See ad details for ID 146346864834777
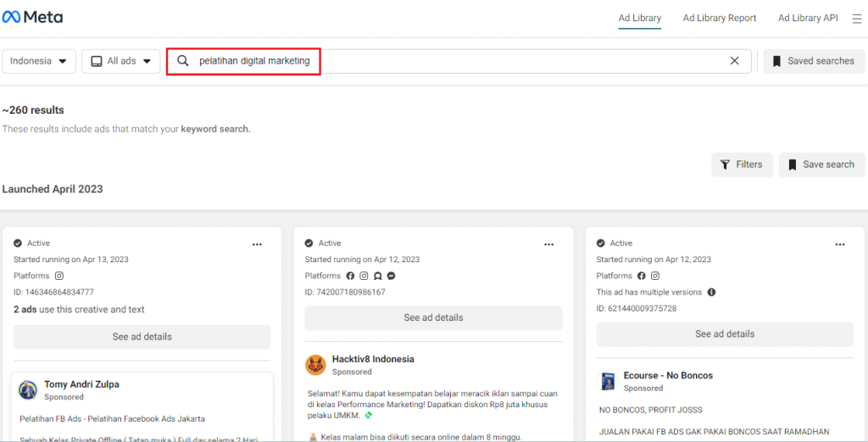868x442 pixels. click(142, 337)
